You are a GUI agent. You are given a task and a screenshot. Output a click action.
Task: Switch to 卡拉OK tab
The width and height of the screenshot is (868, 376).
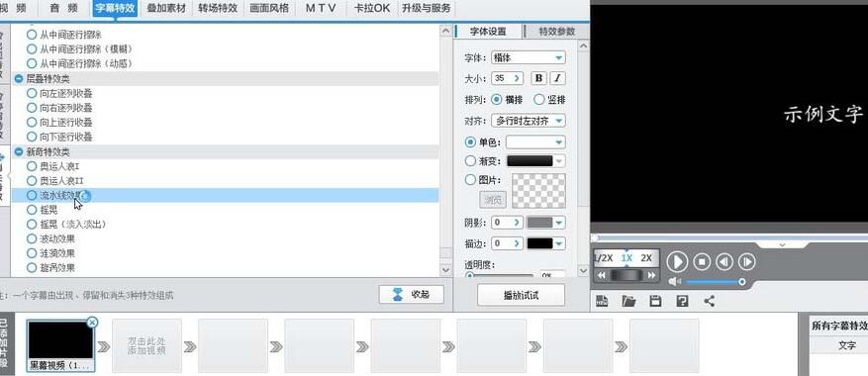372,8
